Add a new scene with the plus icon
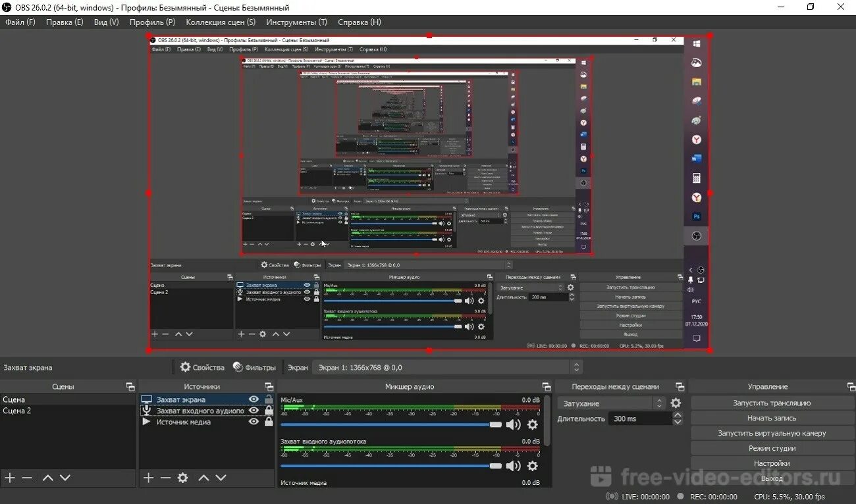The image size is (856, 504). tap(10, 478)
